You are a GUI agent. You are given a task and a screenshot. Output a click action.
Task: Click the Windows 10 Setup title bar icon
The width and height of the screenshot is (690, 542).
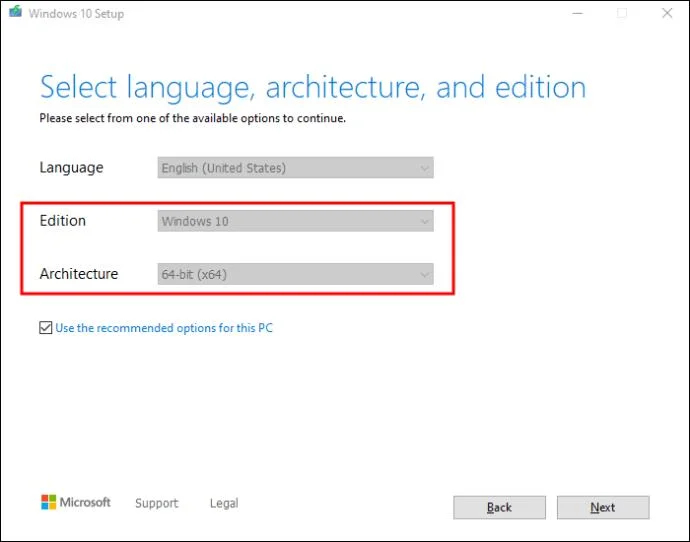[x=15, y=12]
